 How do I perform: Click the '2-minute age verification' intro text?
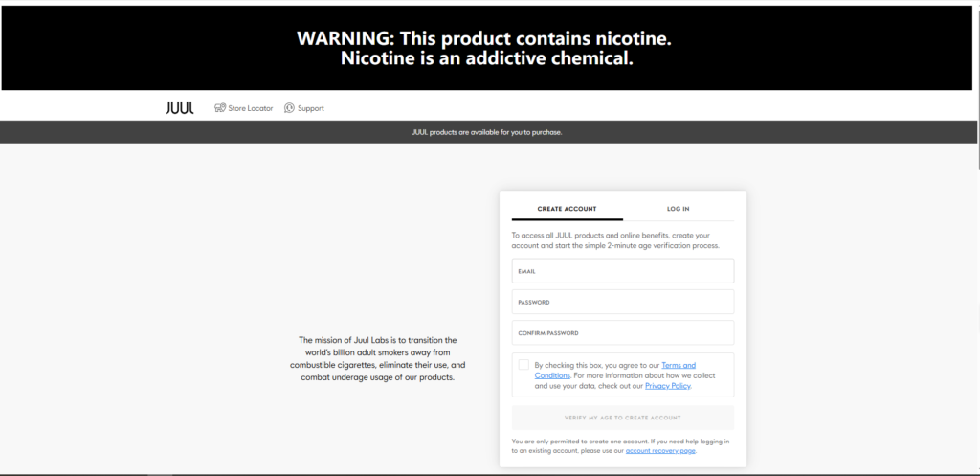pyautogui.click(x=615, y=240)
